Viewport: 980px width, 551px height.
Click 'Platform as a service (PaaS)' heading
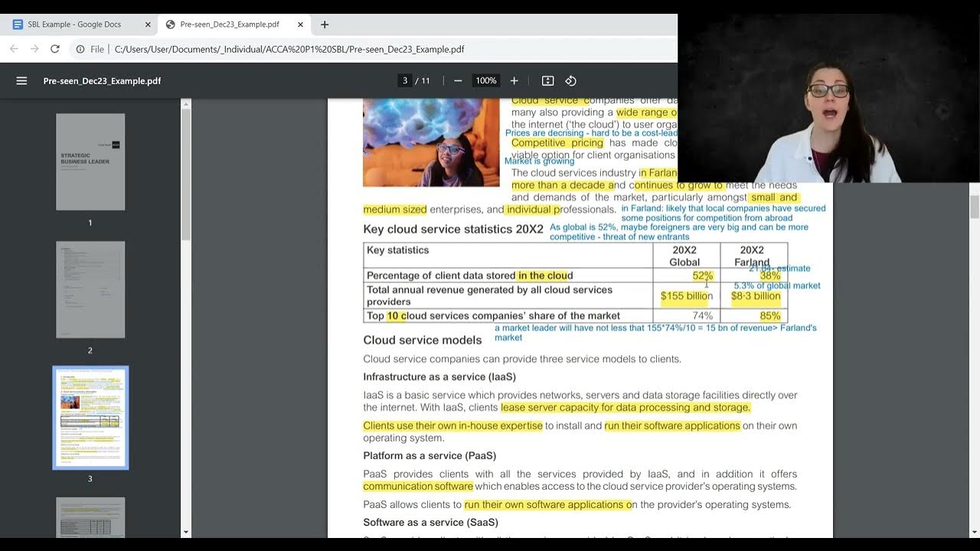tap(430, 455)
